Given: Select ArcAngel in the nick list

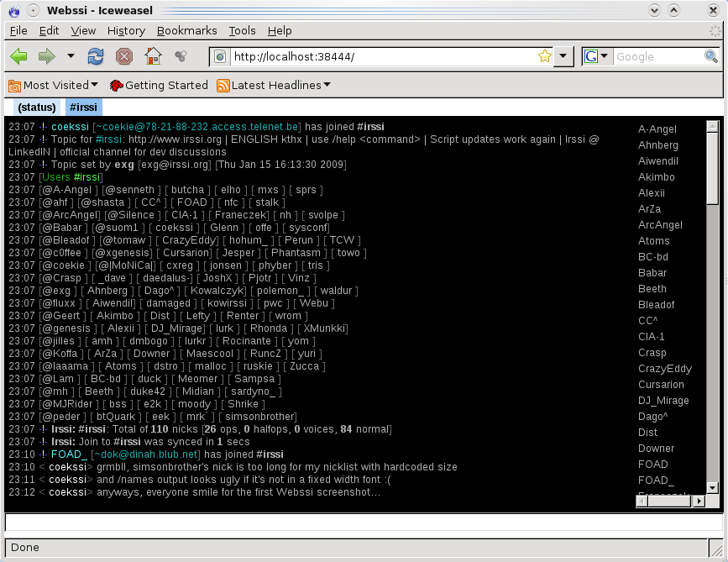Looking at the screenshot, I should click(x=661, y=225).
